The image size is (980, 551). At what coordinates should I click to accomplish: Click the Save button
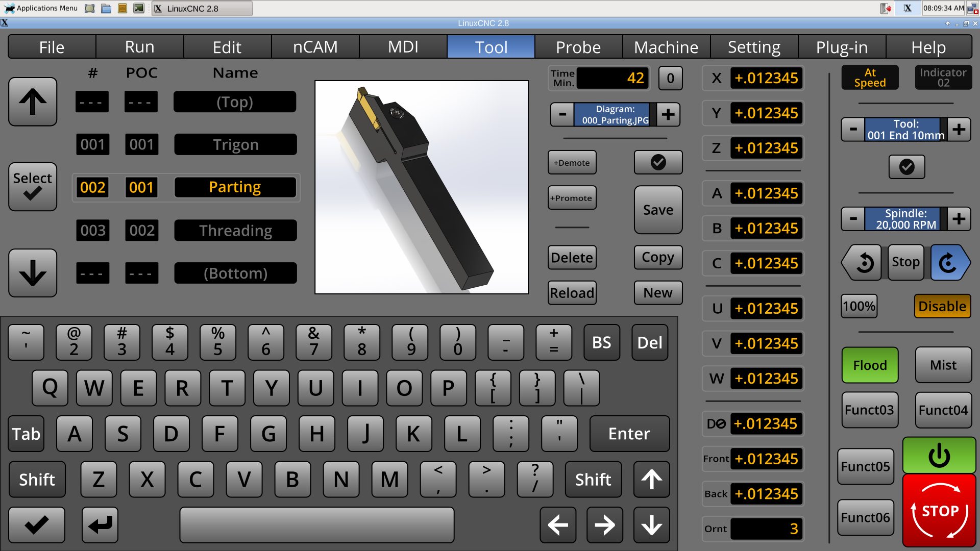coord(658,210)
